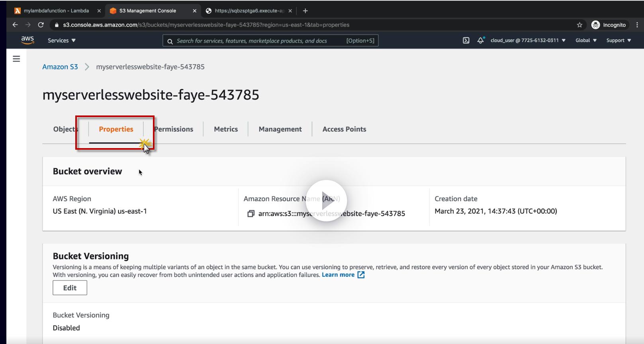Follow the Learn more versioning link
Viewport: 644px width, 344px height.
point(338,275)
